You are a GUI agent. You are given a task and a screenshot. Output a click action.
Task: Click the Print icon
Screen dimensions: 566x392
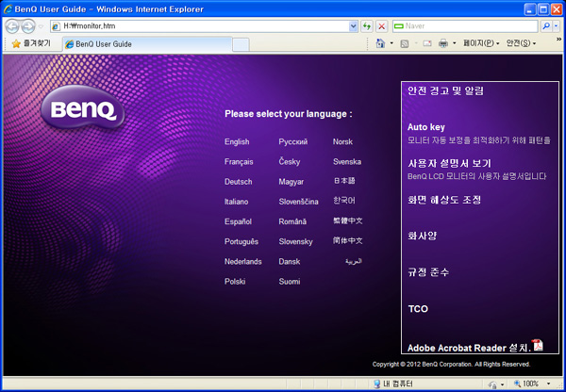pyautogui.click(x=443, y=43)
